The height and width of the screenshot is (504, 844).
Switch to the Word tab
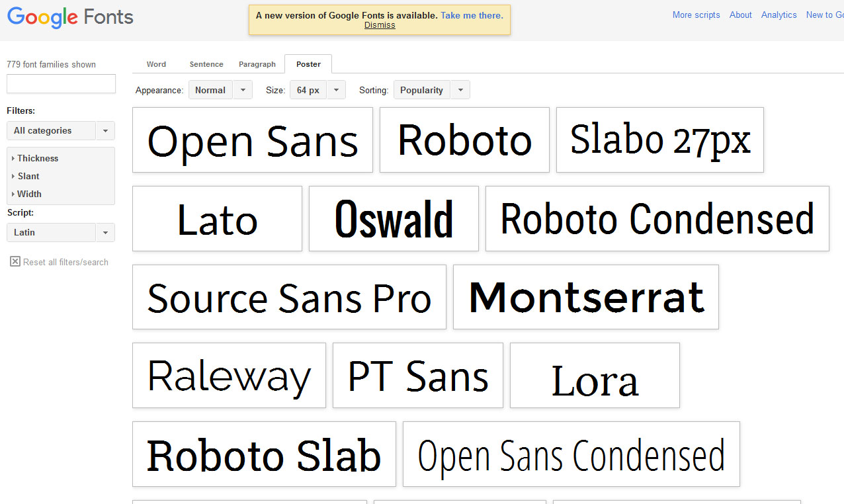[x=156, y=64]
